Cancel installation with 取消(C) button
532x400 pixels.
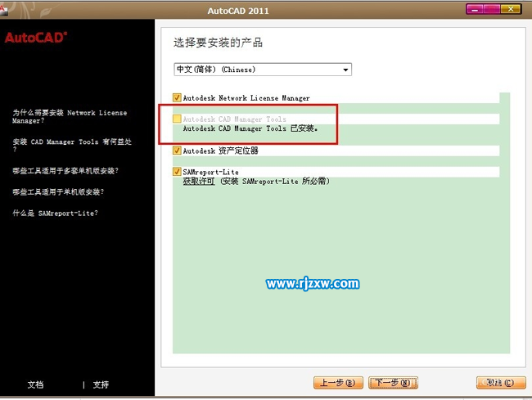click(501, 383)
